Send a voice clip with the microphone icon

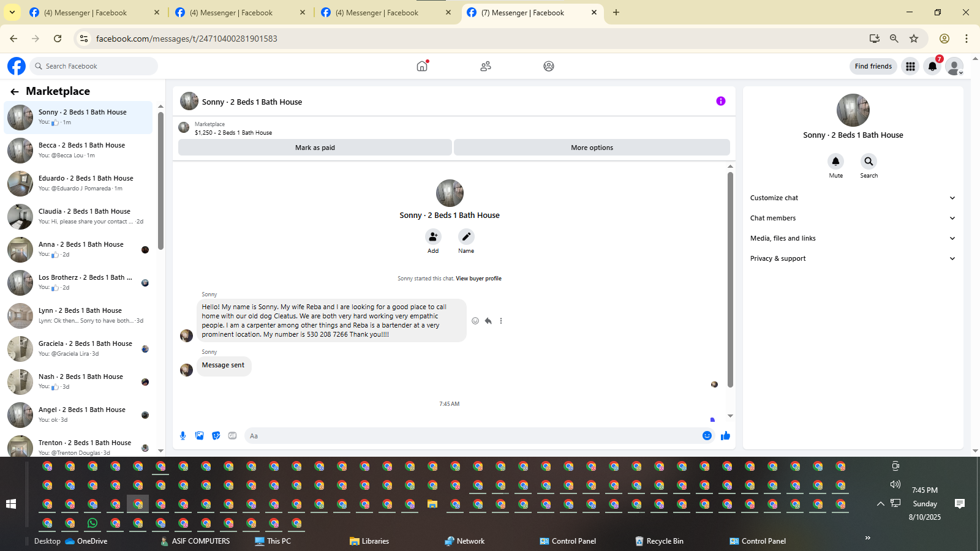(x=183, y=435)
